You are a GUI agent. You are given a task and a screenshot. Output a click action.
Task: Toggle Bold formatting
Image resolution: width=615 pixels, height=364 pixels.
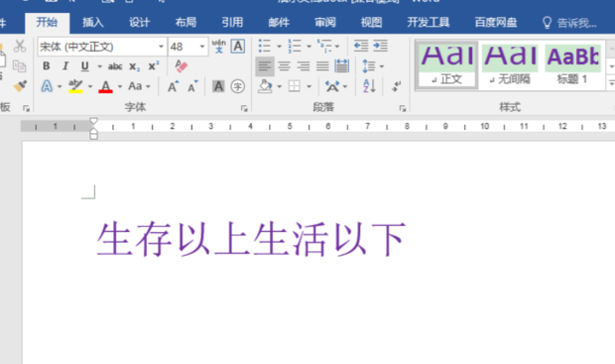tap(47, 65)
